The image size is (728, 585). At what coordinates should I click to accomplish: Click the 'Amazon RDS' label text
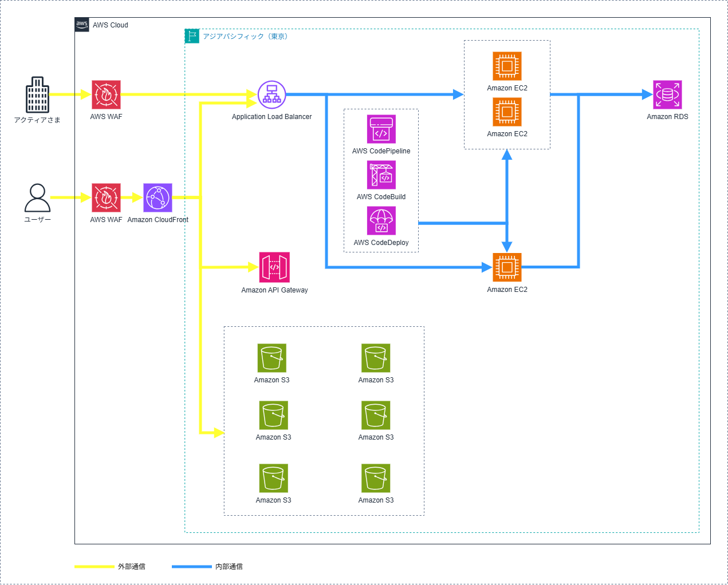click(667, 117)
